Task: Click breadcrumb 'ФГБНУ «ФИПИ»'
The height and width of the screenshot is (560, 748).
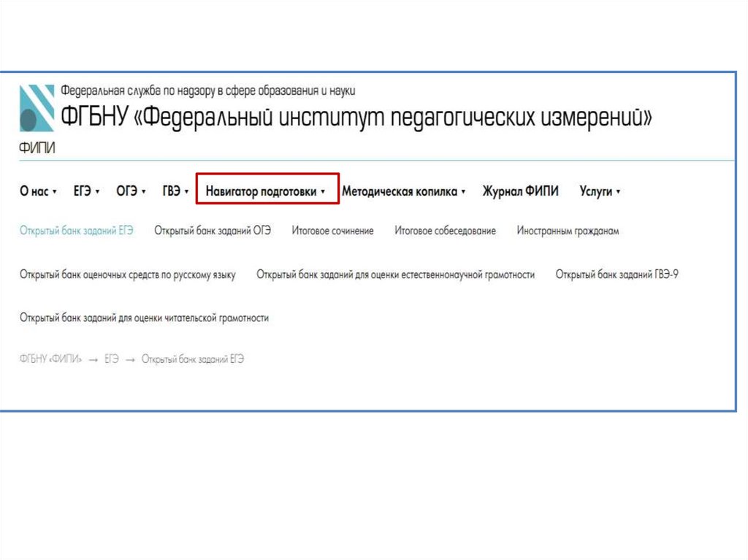Action: (x=50, y=358)
